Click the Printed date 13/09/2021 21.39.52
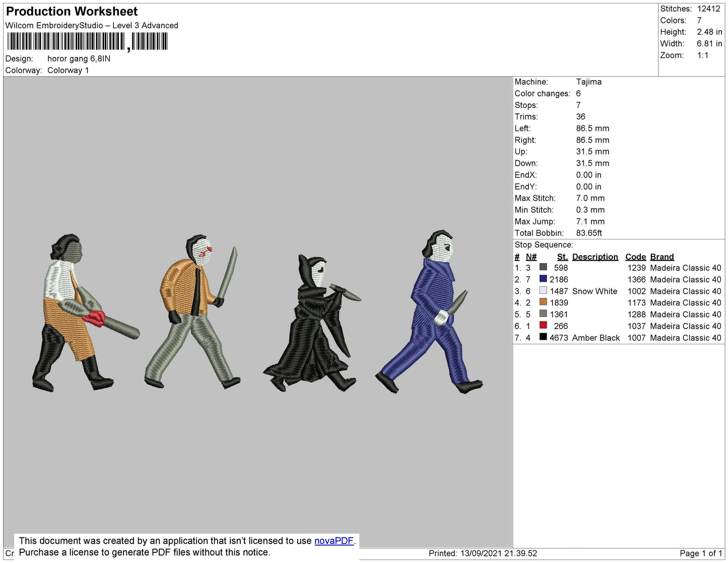 pyautogui.click(x=499, y=553)
